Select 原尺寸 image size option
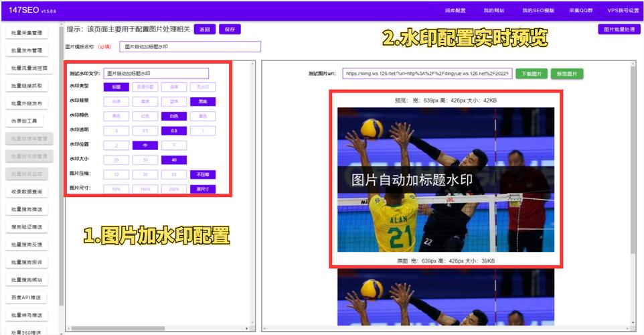 203,189
